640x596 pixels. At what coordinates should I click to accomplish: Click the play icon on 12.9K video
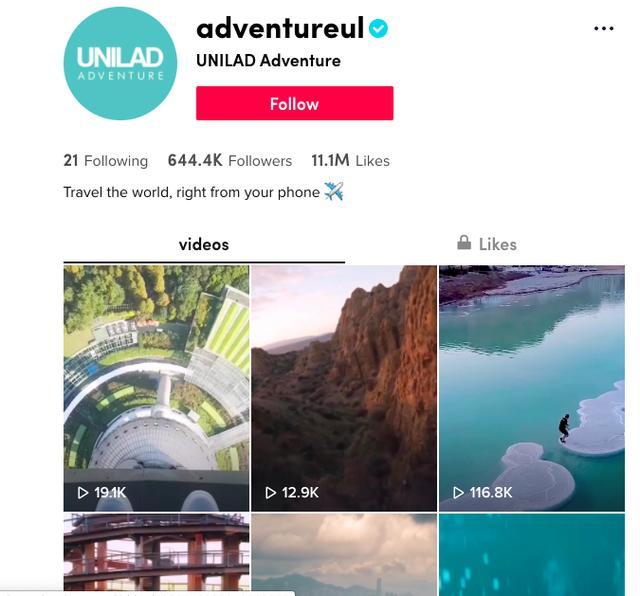pyautogui.click(x=271, y=493)
